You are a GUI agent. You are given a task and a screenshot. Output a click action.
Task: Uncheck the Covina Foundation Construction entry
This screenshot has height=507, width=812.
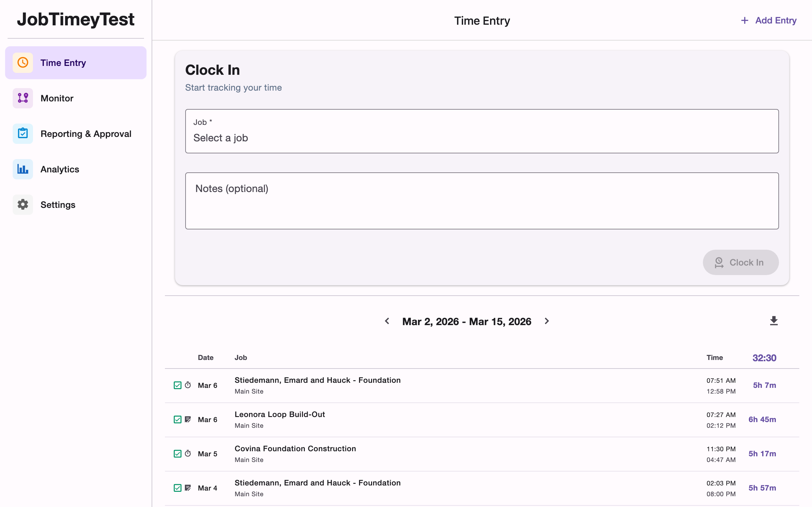pos(178,453)
